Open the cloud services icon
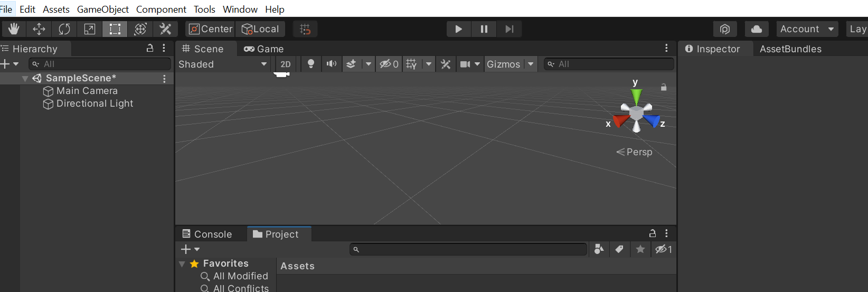The height and width of the screenshot is (292, 868). pyautogui.click(x=757, y=29)
